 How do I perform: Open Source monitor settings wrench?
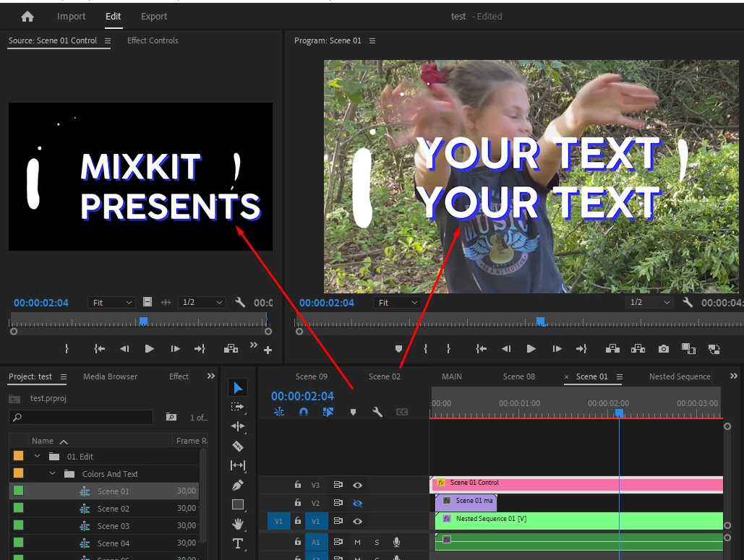pos(240,302)
